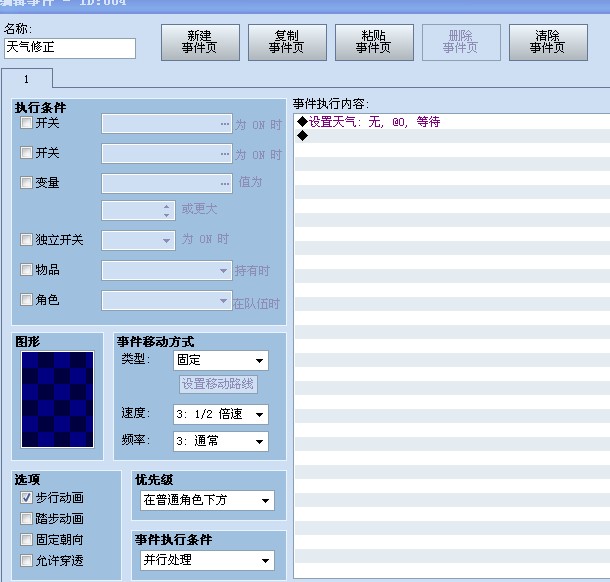Click the 复制事件页 button
The height and width of the screenshot is (582, 610).
287,42
